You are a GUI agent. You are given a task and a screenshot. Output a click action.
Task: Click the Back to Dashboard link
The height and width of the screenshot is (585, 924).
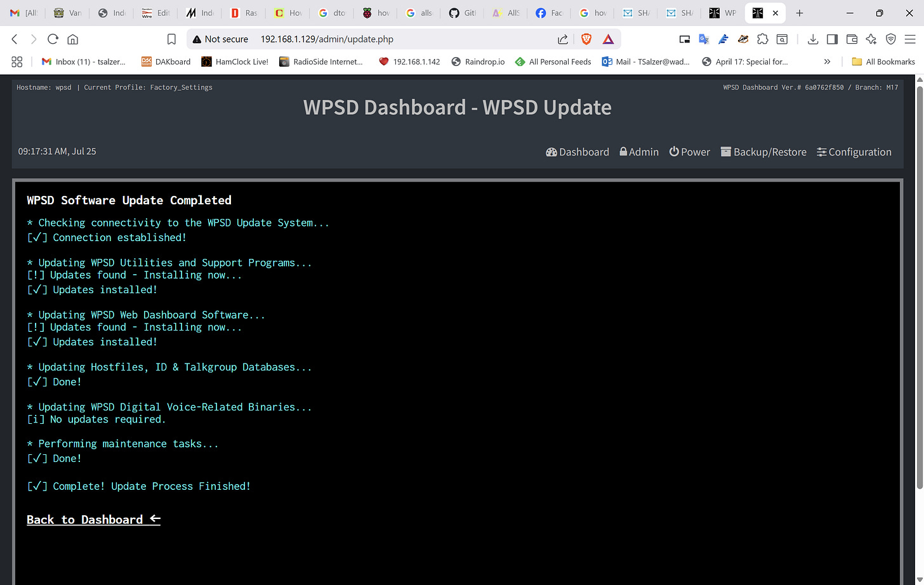coord(93,520)
